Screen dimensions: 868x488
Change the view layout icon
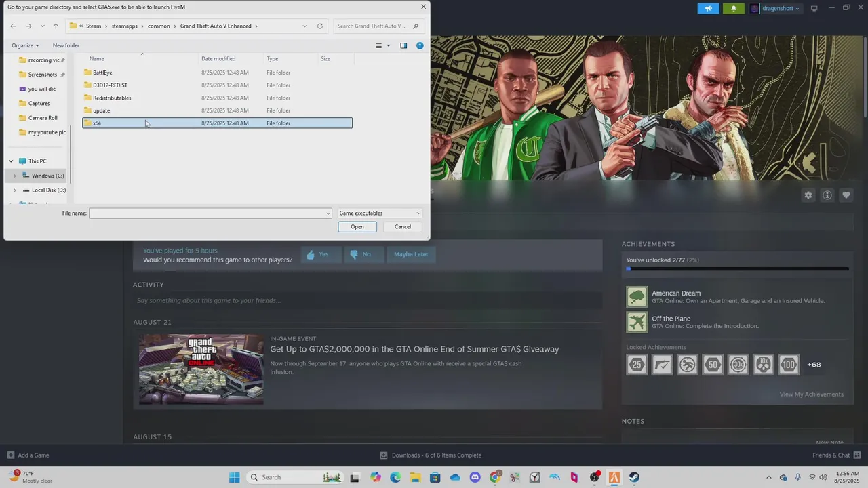coord(379,45)
